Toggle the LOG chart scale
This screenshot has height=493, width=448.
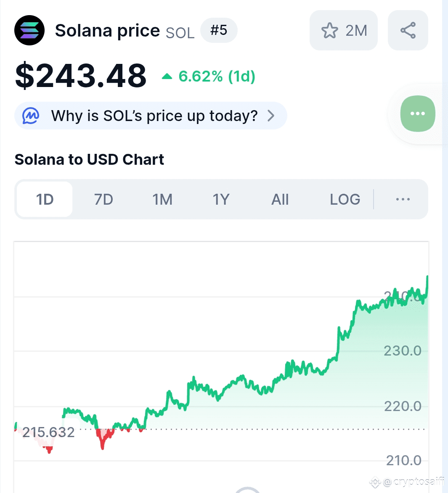345,199
